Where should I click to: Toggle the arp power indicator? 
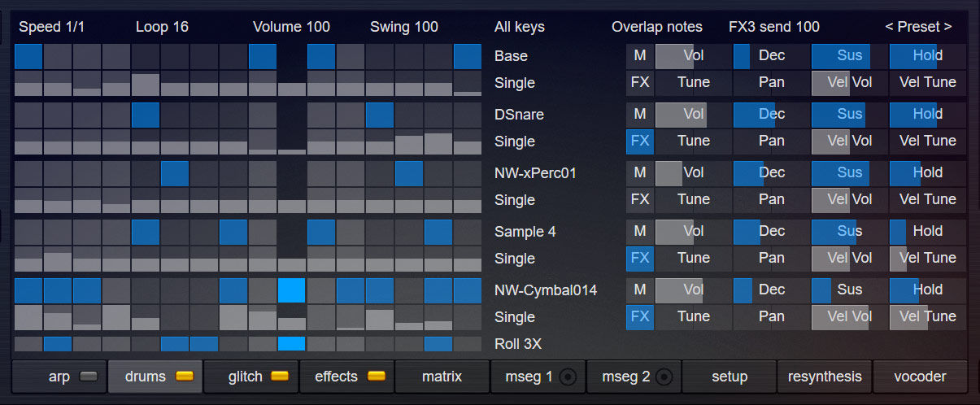click(88, 377)
